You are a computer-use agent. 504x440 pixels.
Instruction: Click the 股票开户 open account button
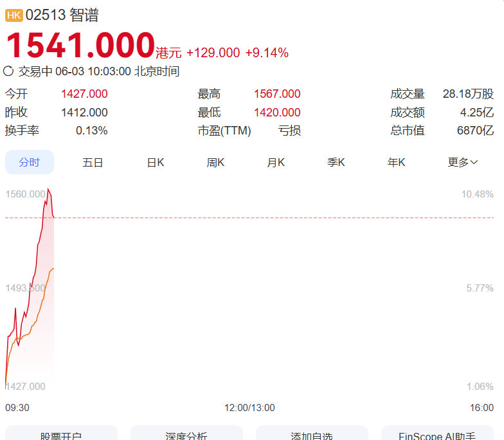click(x=61, y=434)
